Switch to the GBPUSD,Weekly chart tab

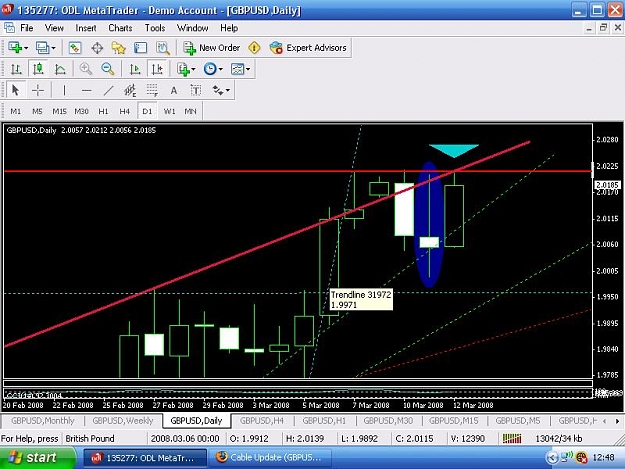(123, 420)
